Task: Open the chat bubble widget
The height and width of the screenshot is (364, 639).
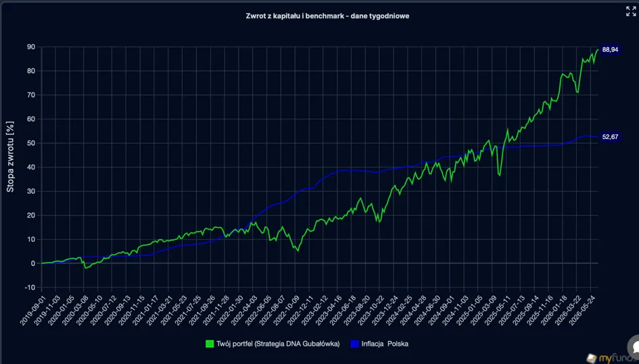Action: (x=634, y=346)
